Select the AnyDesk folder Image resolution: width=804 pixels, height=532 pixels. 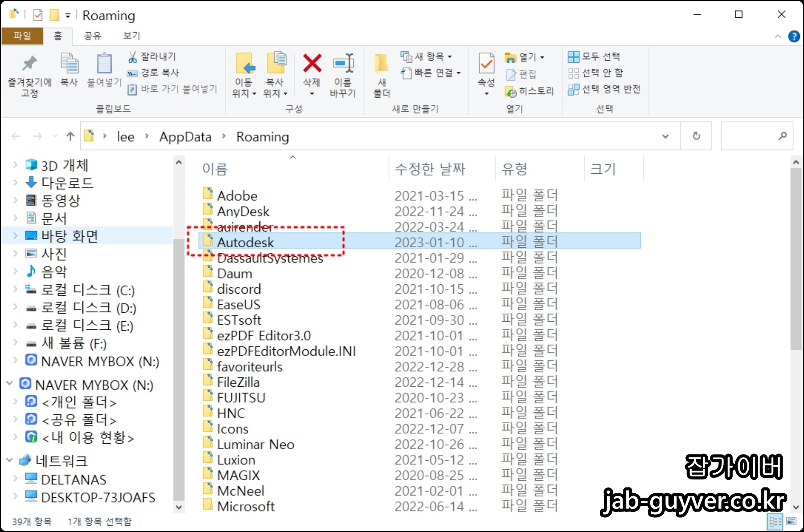coord(243,211)
